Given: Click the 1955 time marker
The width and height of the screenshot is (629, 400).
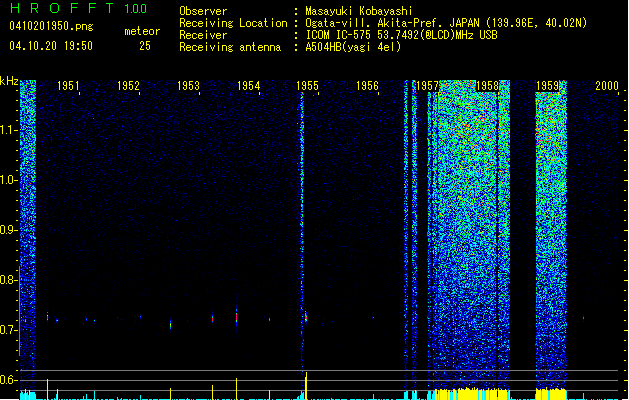Looking at the screenshot, I should (x=307, y=85).
